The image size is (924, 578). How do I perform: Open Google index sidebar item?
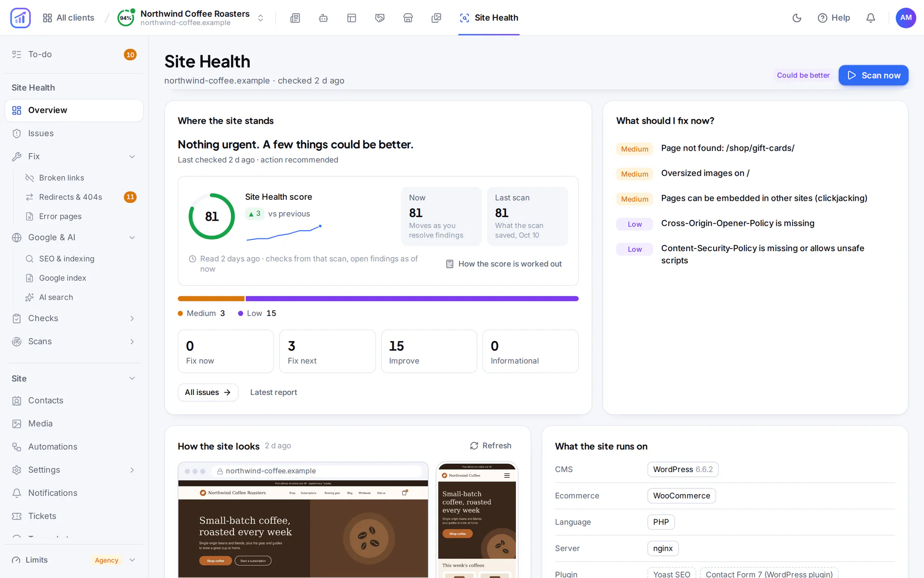click(81, 278)
